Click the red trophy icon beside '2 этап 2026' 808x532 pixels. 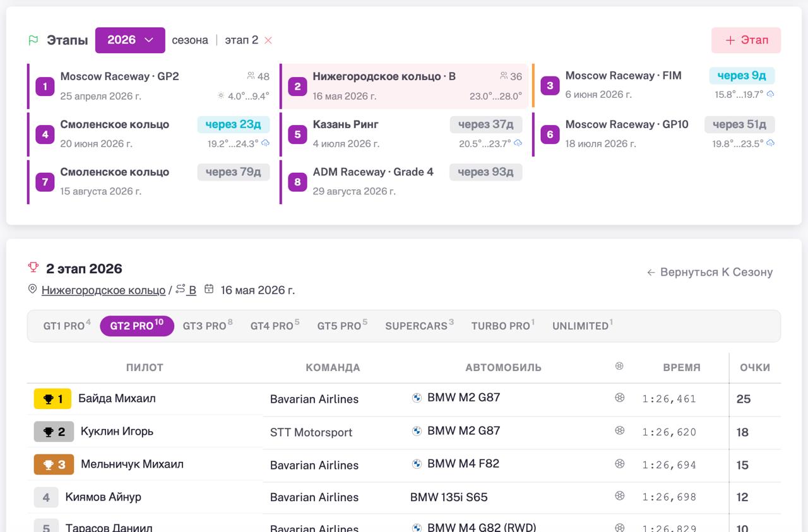[33, 268]
